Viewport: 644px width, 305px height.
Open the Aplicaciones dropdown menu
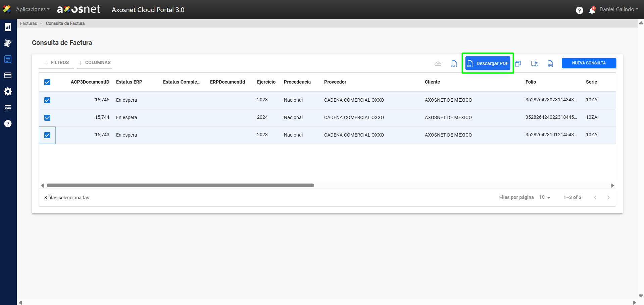coord(33,9)
